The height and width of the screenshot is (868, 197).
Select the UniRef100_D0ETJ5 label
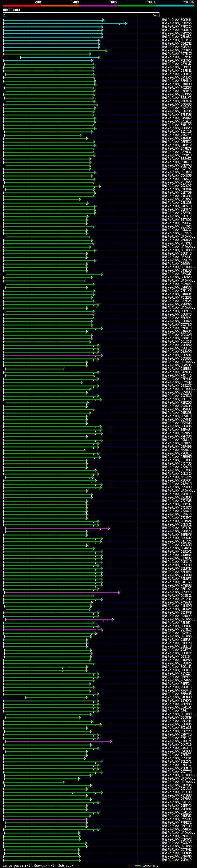[x=176, y=399]
